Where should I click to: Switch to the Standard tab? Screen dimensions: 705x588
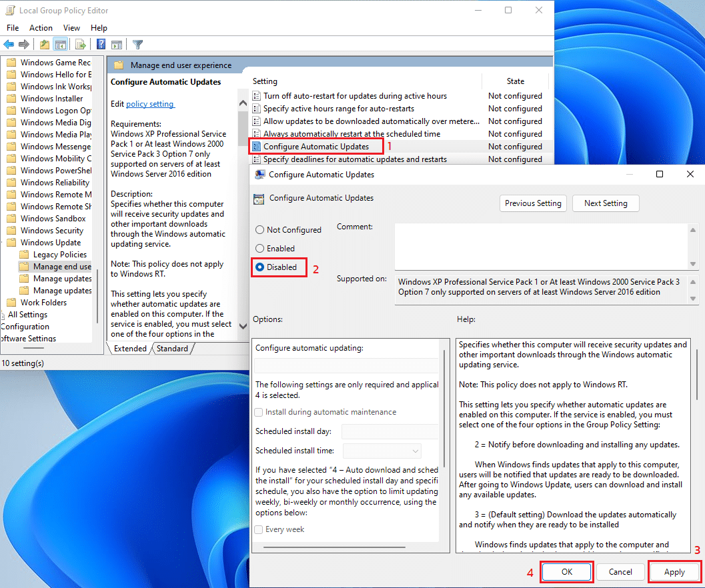[x=172, y=349]
